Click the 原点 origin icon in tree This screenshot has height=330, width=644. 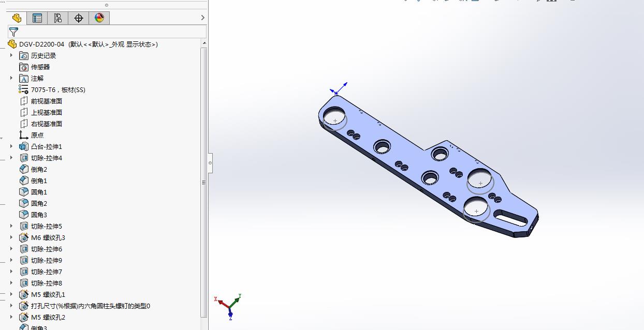tap(24, 135)
